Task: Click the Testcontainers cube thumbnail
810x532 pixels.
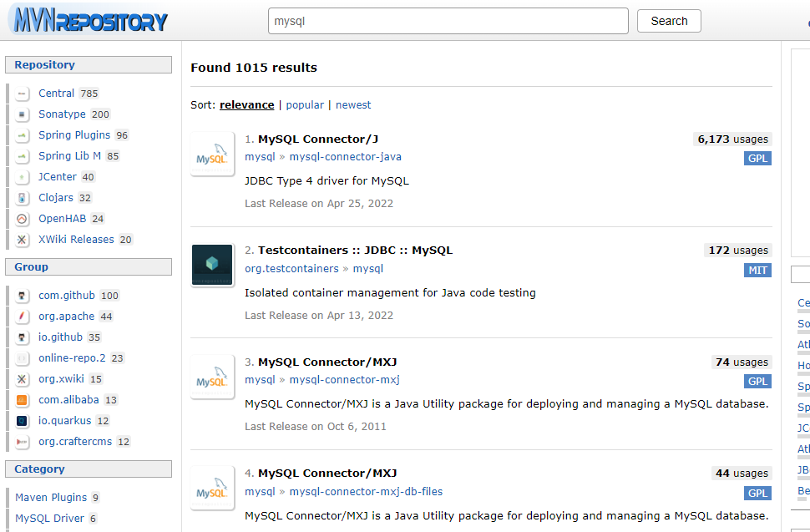Action: point(212,265)
